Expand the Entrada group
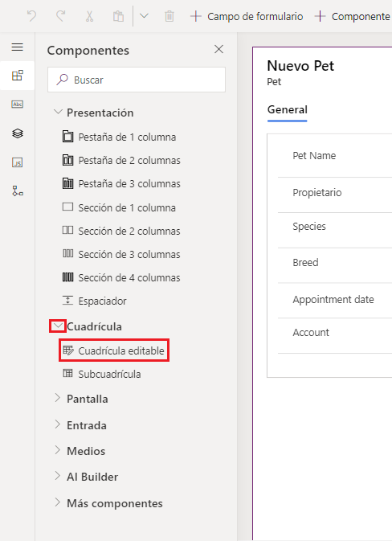392x541 pixels. click(58, 424)
